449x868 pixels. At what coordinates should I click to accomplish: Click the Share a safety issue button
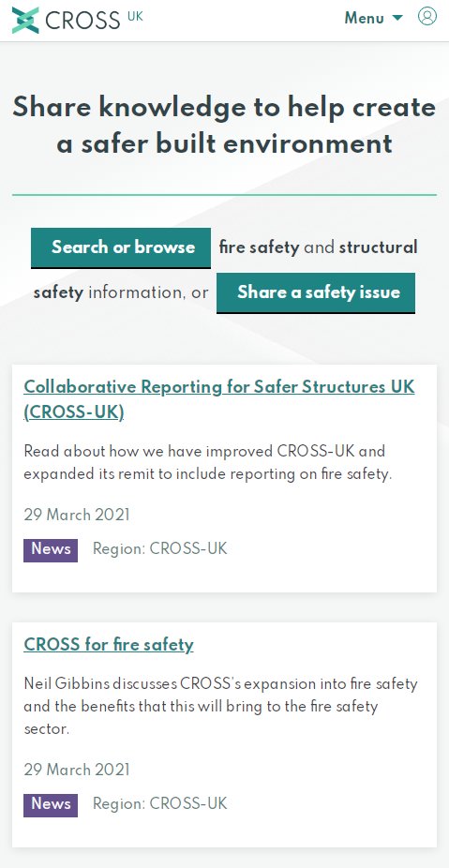click(316, 292)
